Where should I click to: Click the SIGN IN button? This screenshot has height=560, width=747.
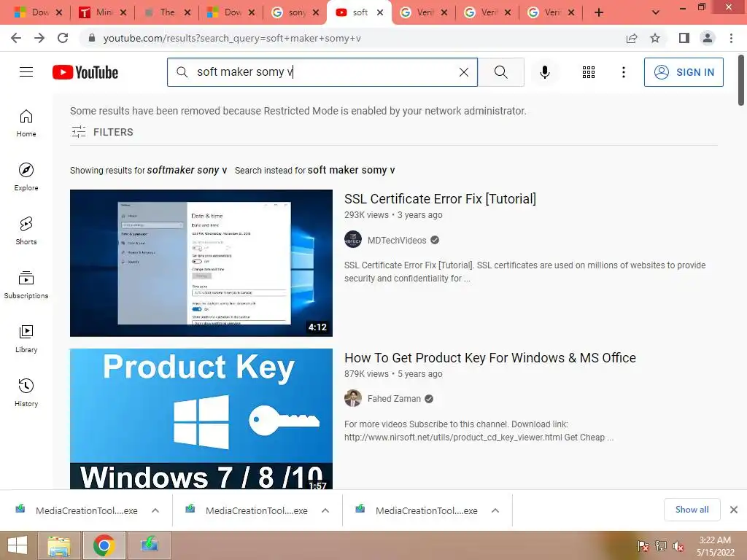click(x=684, y=72)
